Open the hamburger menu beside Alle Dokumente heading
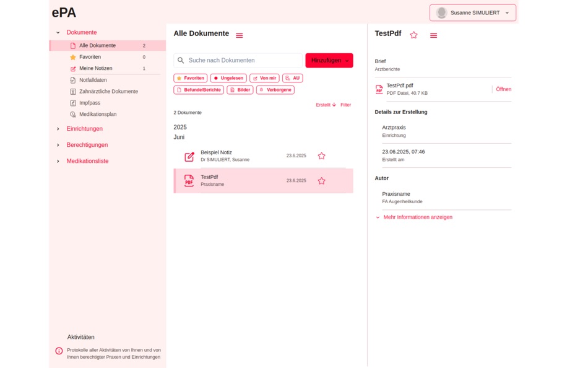The image size is (588, 368). coord(239,34)
